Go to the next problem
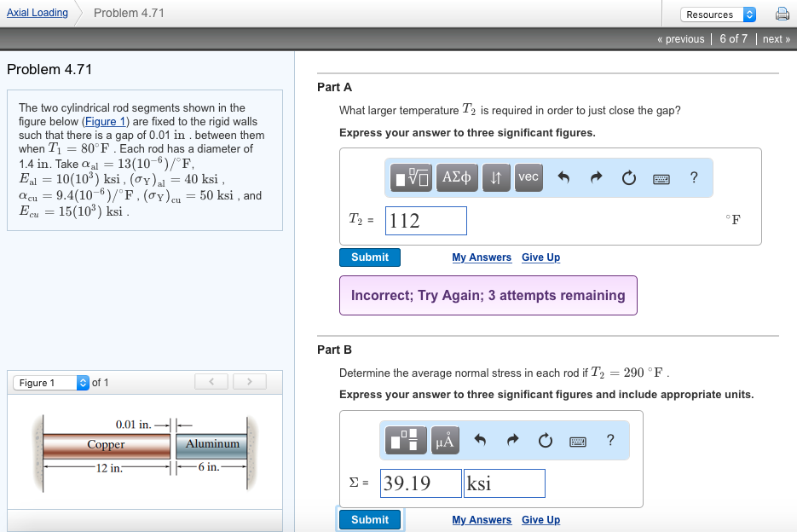797x532 pixels. pyautogui.click(x=777, y=38)
